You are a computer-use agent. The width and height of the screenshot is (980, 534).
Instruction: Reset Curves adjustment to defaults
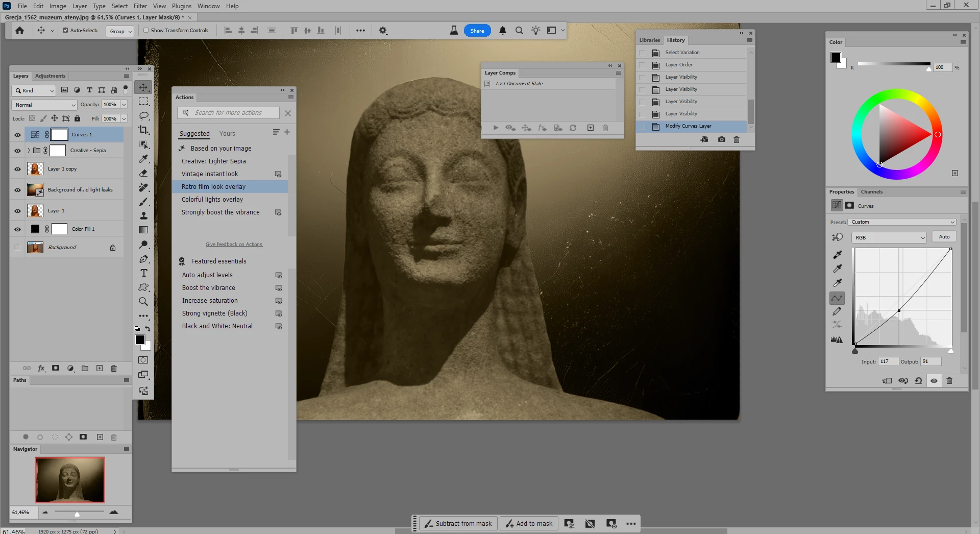[918, 381]
